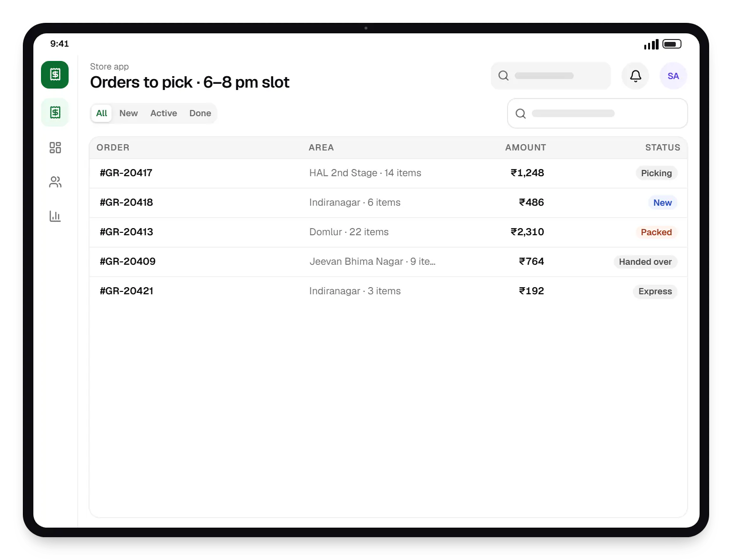
Task: Click the Store app breadcrumb label
Action: click(x=109, y=67)
